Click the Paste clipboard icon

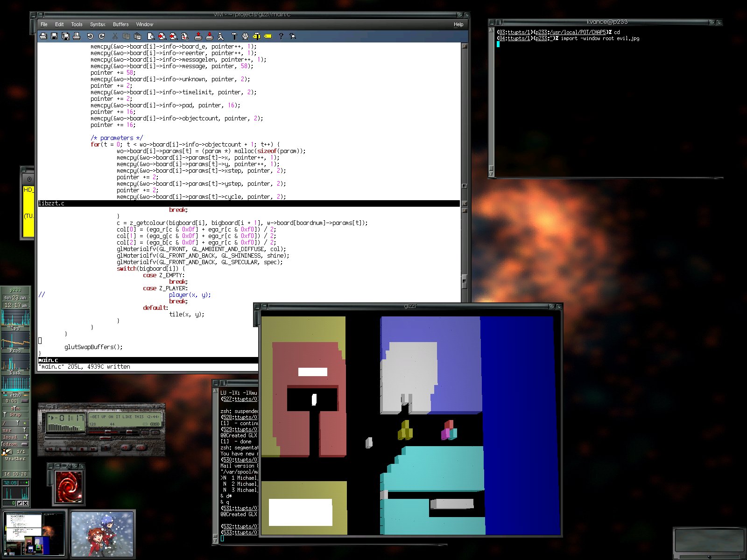138,36
